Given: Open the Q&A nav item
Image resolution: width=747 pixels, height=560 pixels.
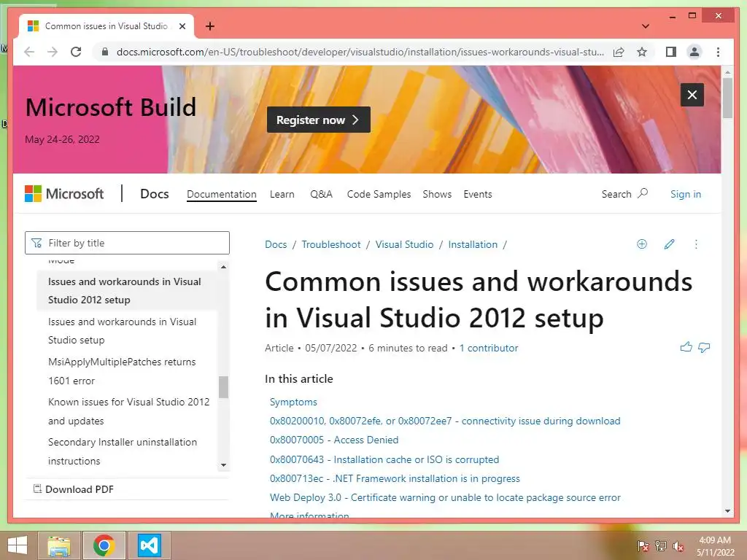Looking at the screenshot, I should tap(321, 194).
